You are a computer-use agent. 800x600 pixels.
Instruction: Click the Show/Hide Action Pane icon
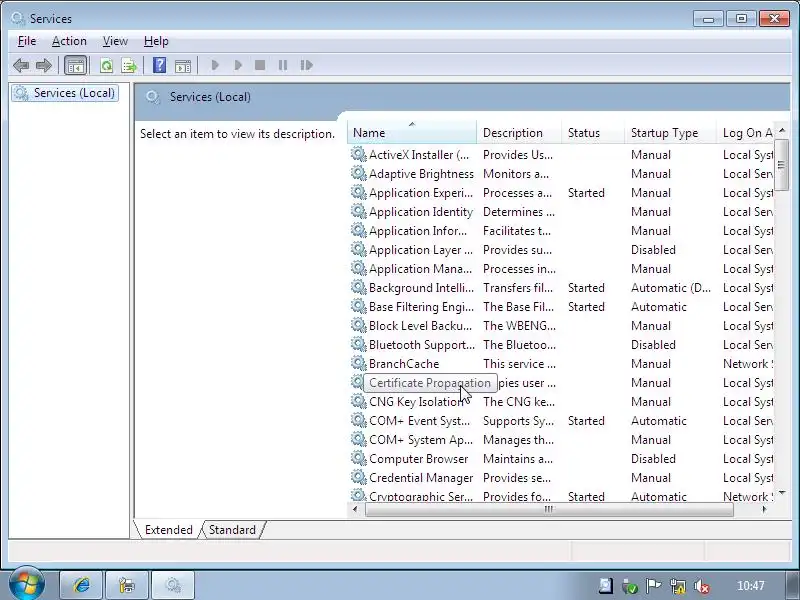click(x=183, y=65)
